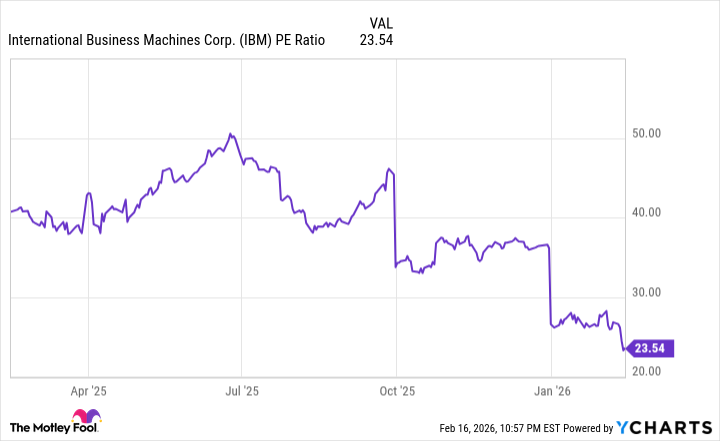Click the line's highest peak before Jul '25
720x441 pixels.
(x=229, y=134)
